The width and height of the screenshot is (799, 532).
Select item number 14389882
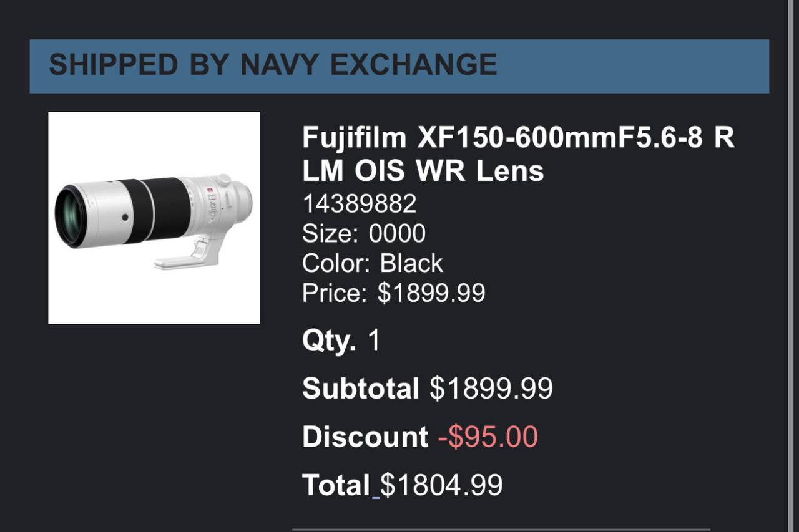click(x=359, y=204)
